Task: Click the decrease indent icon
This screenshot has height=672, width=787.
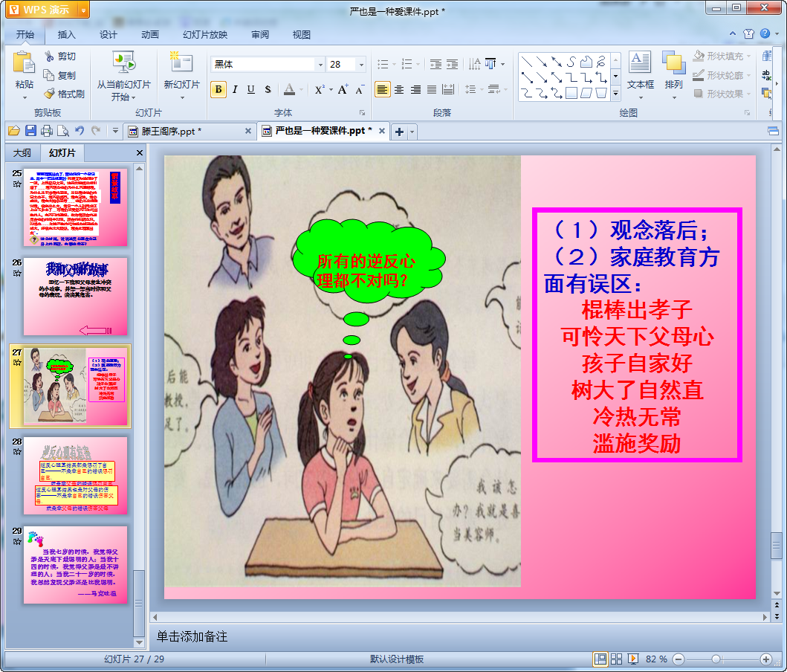Action: [435, 64]
